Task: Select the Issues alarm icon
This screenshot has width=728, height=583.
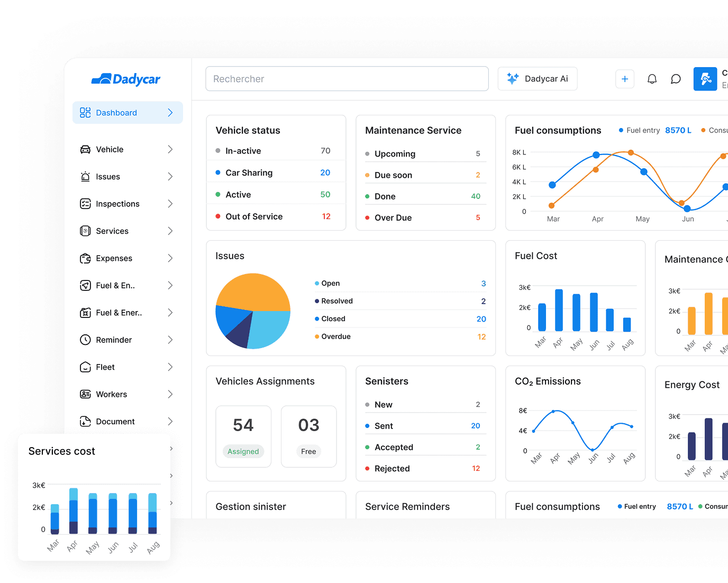Action: click(x=85, y=177)
